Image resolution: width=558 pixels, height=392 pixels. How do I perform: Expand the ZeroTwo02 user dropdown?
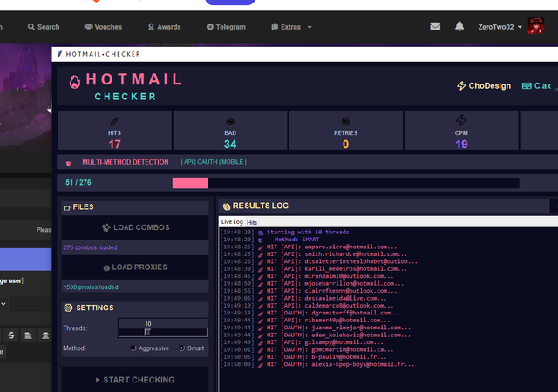pos(500,27)
